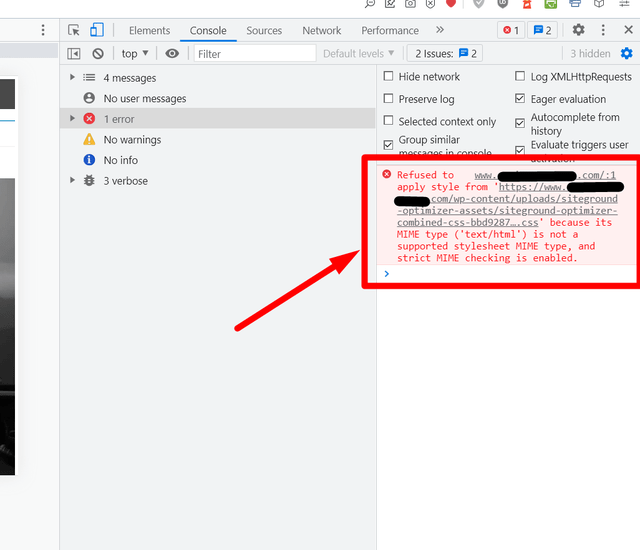Click the camera extension icon in browser toolbar
The image size is (640, 550).
(x=410, y=4)
